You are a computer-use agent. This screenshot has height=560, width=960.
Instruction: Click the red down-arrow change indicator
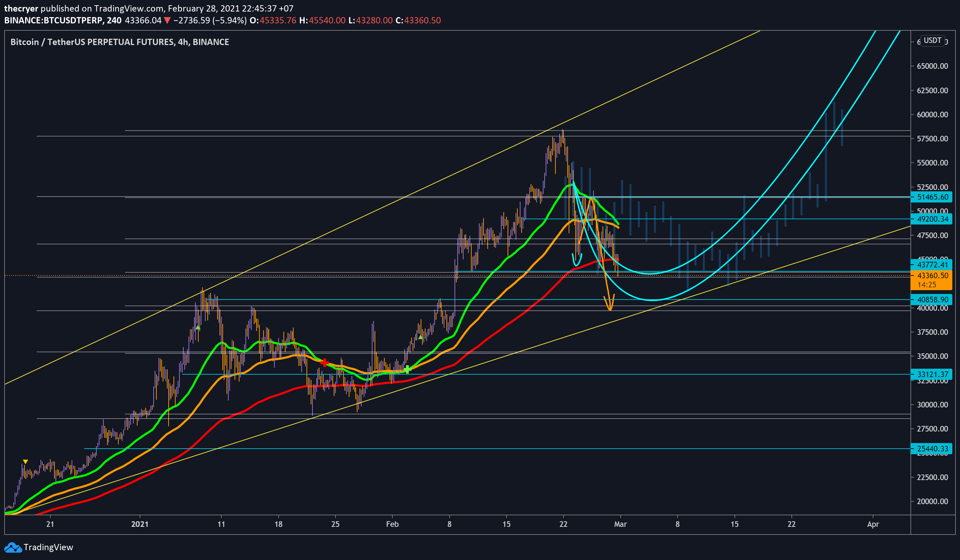[x=167, y=21]
